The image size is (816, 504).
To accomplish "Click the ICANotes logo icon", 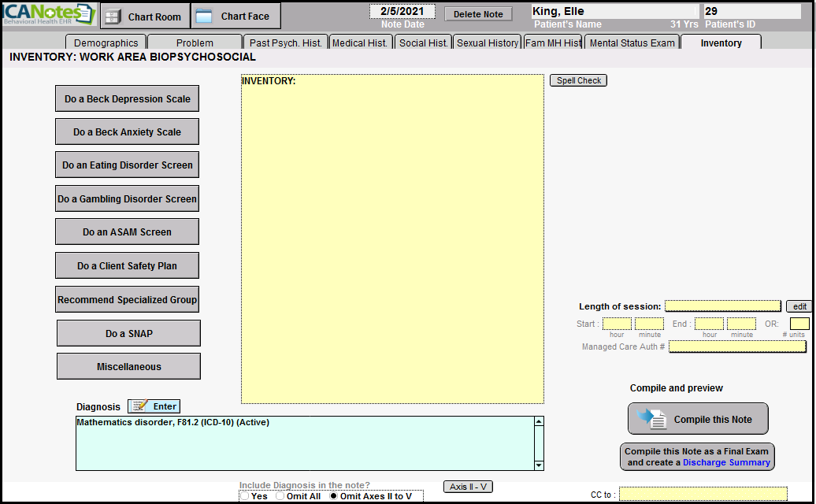I will point(49,15).
